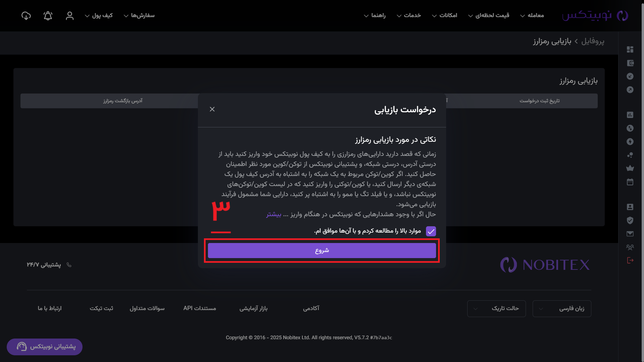The height and width of the screenshot is (362, 644).
Task: Click the browser vertical scrollbar
Action: point(642,181)
